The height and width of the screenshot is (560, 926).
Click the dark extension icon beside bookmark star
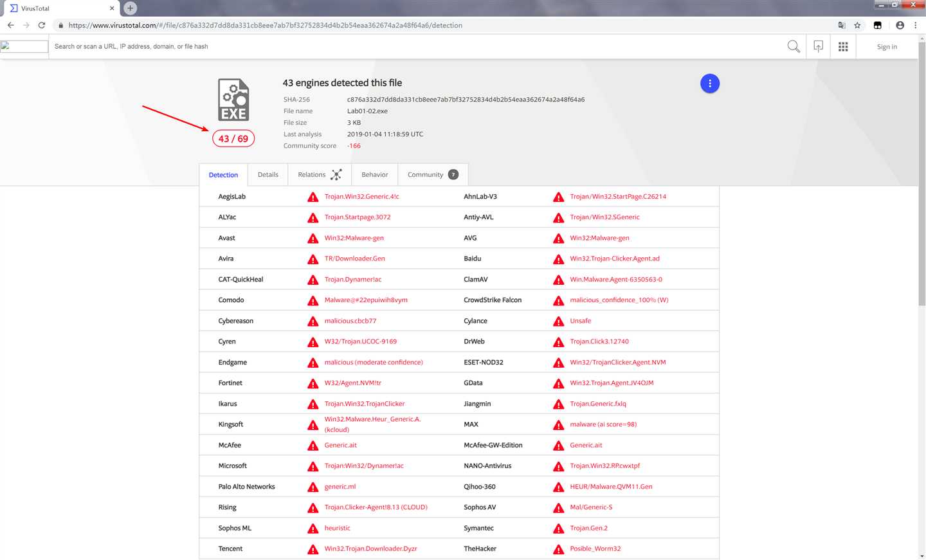[x=878, y=25]
